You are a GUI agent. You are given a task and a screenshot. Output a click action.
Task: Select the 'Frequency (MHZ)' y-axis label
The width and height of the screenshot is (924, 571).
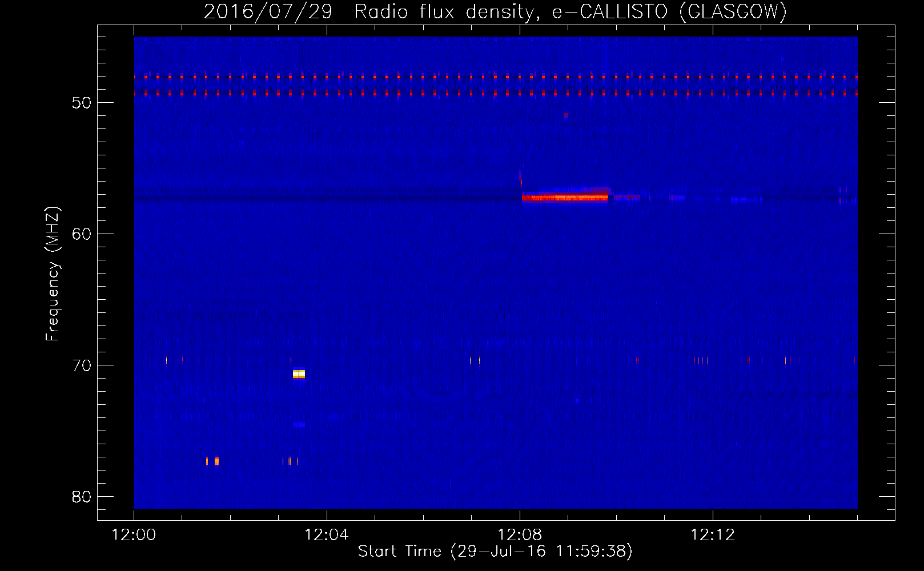[52, 274]
